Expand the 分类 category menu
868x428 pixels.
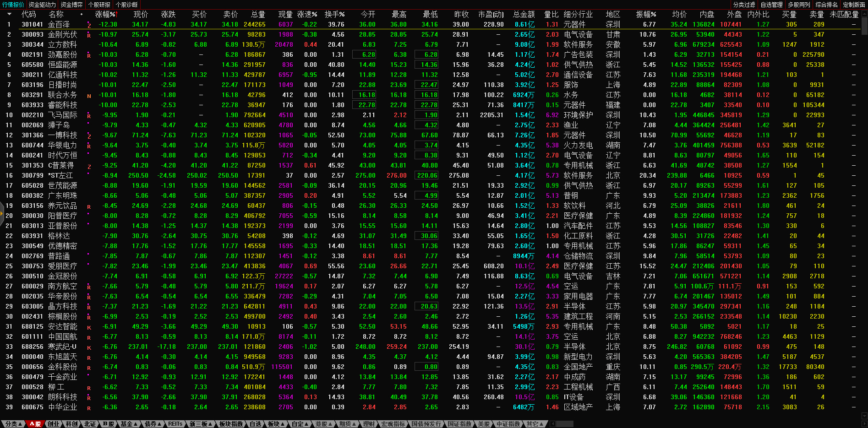click(x=13, y=424)
